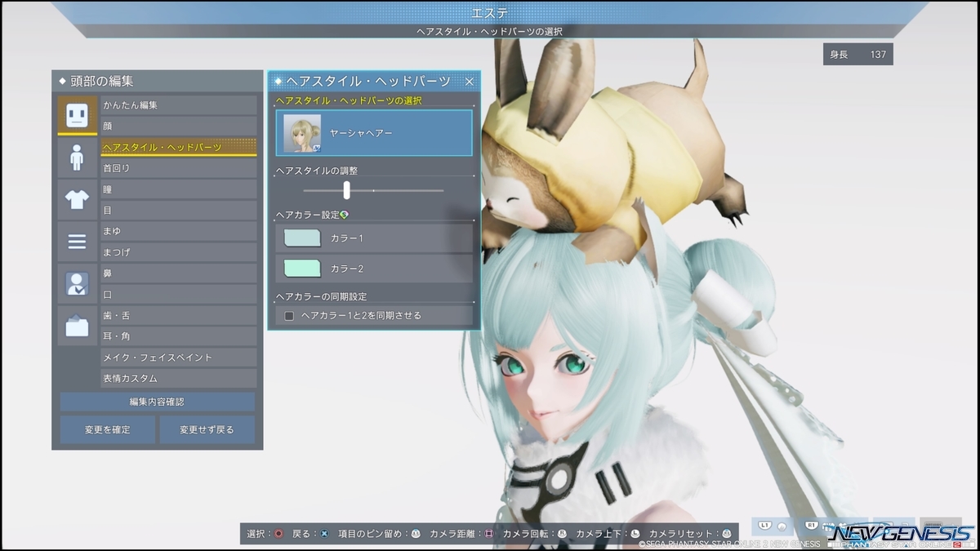Screen dimensions: 980x551
Task: Click the ヘアカラー設定 diamond icon
Action: (344, 215)
